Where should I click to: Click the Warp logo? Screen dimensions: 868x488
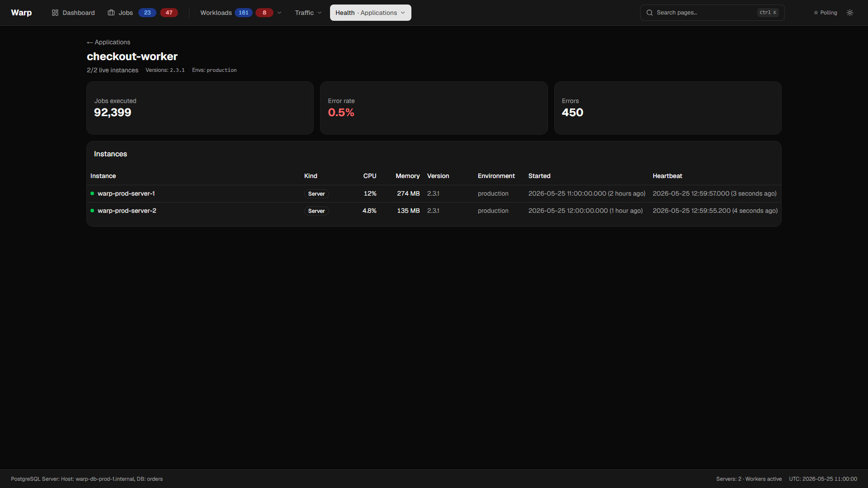coord(21,13)
